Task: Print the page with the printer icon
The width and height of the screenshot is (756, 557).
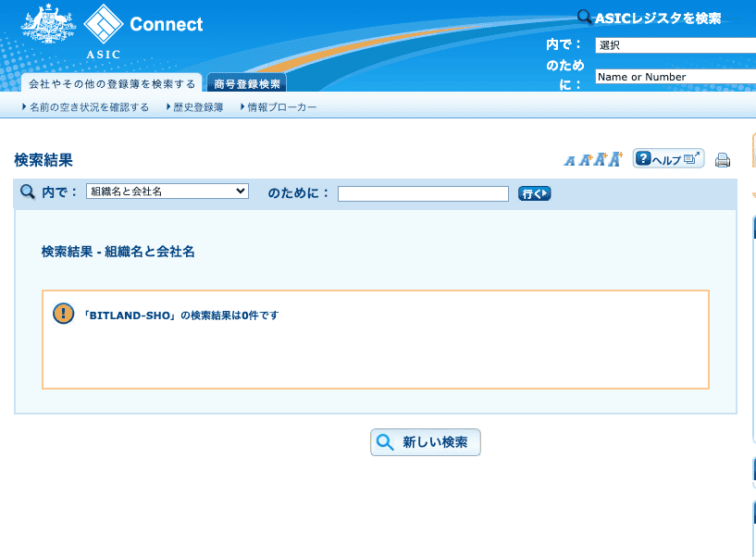Action: [x=723, y=160]
